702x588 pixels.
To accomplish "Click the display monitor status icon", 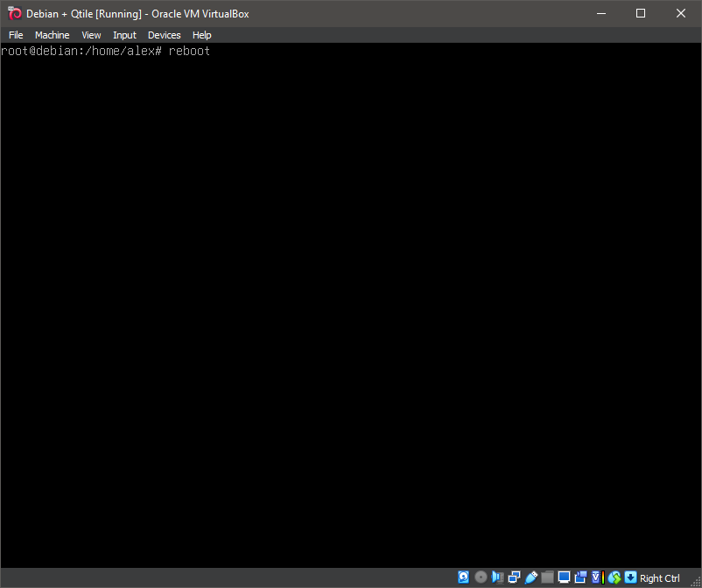I will click(564, 577).
